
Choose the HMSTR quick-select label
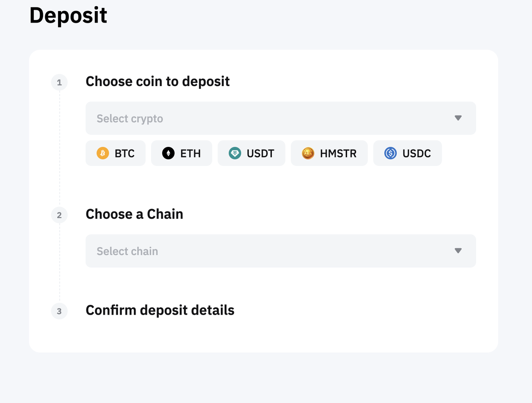(x=338, y=154)
